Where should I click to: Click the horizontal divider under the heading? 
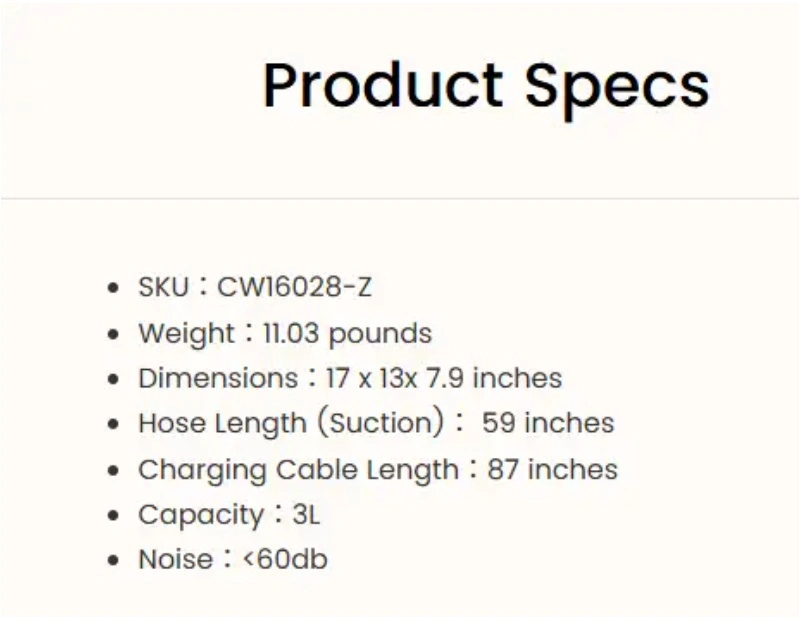click(x=400, y=198)
